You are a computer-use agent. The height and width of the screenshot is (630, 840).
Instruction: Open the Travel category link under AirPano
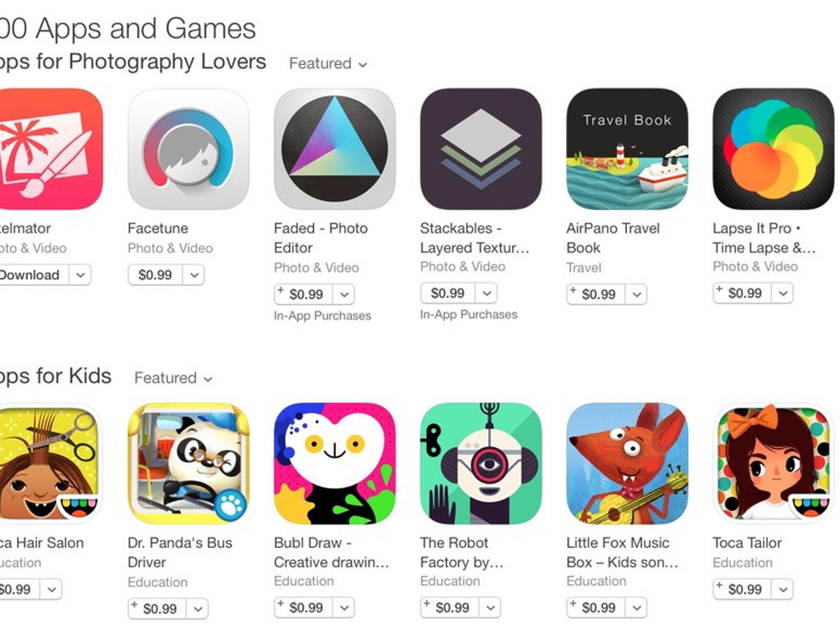[x=583, y=268]
